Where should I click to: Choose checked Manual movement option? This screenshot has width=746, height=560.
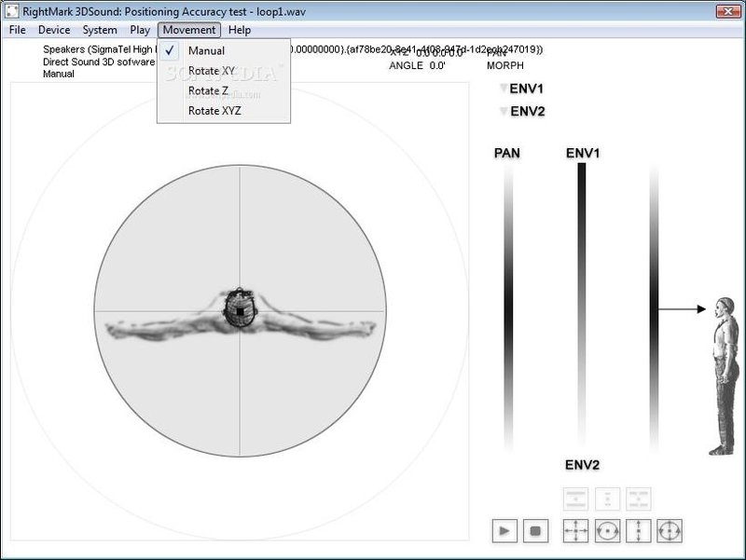[x=224, y=50]
